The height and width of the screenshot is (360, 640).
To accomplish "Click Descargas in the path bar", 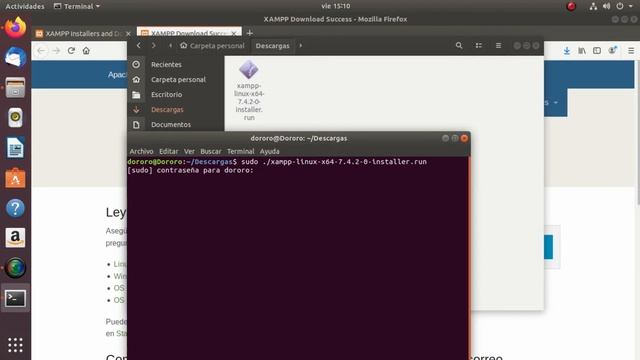I will [x=272, y=46].
